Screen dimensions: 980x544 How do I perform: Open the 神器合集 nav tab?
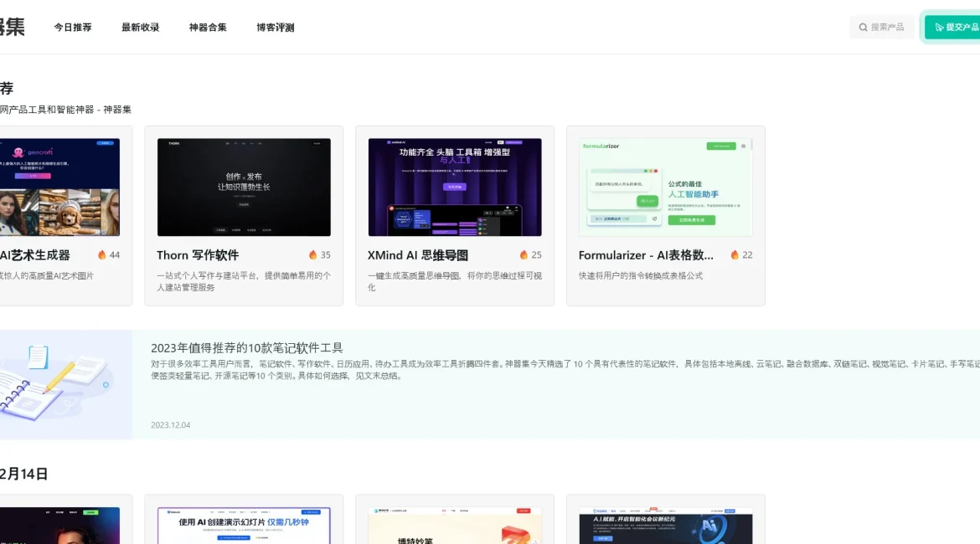tap(208, 28)
